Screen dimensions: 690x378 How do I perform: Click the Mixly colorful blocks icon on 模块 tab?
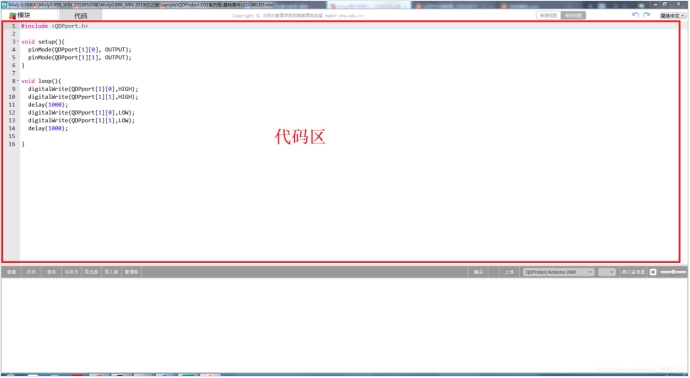[x=12, y=16]
